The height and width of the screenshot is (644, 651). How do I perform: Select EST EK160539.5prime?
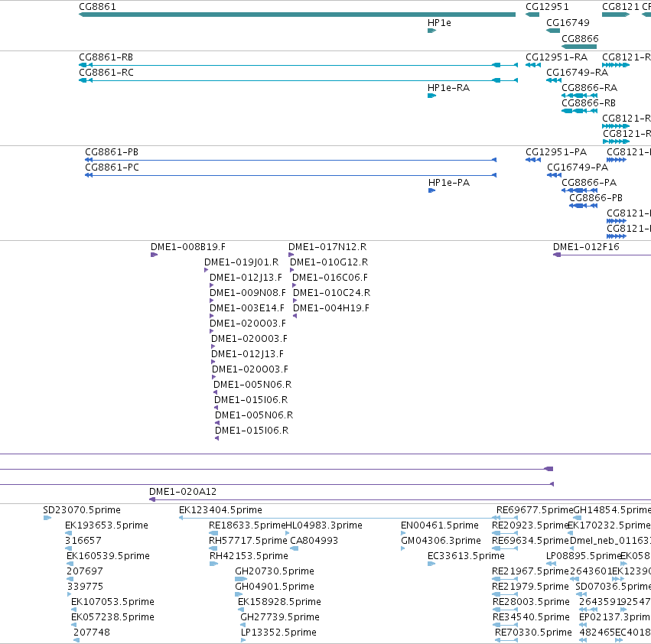(70, 564)
